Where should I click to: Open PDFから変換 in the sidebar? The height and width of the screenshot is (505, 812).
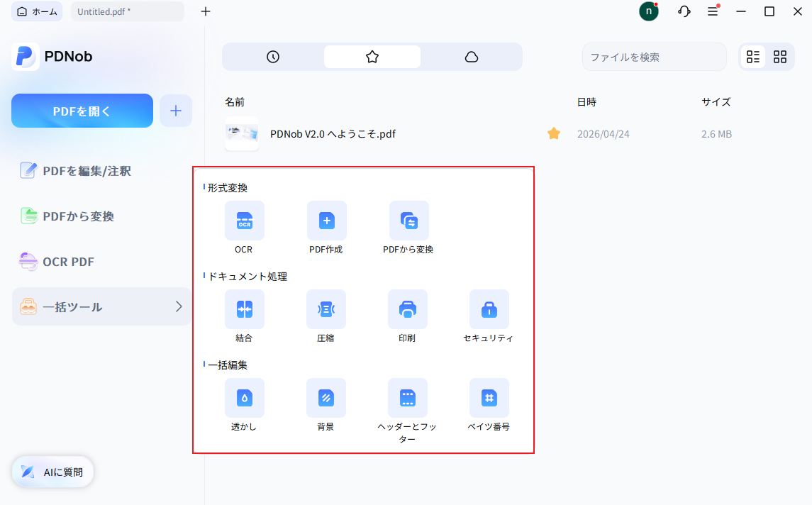[67, 216]
